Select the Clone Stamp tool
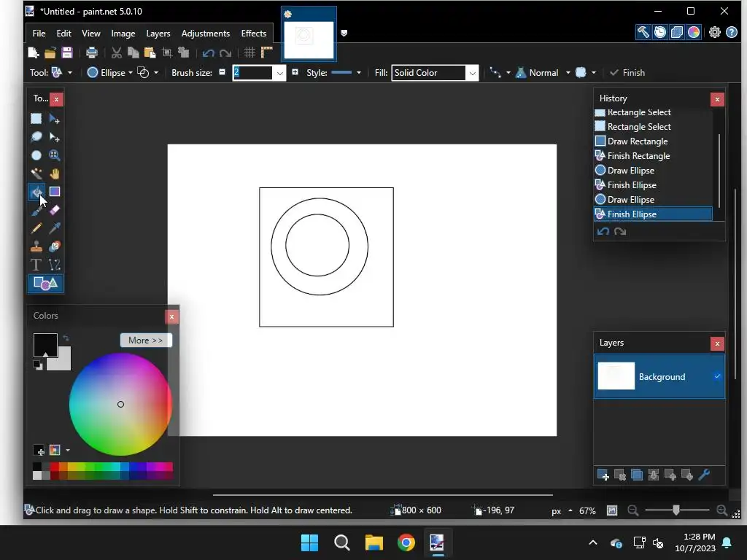This screenshot has width=747, height=560. click(36, 246)
